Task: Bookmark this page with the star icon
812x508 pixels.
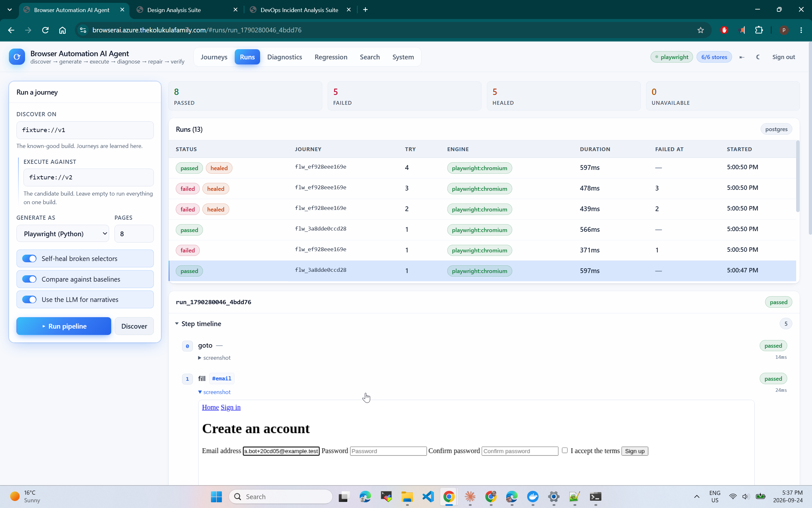Action: click(x=700, y=30)
